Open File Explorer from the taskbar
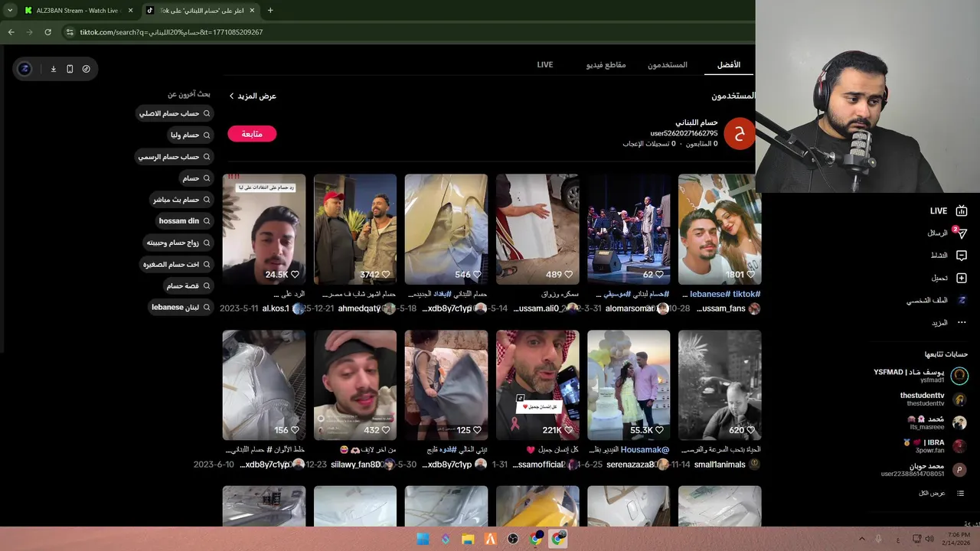Image resolution: width=980 pixels, height=551 pixels. point(468,539)
